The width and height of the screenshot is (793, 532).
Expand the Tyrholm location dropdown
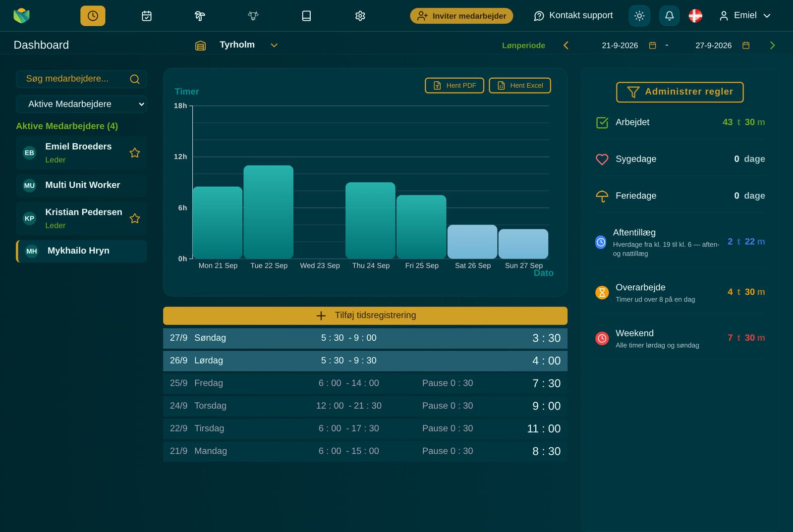pyautogui.click(x=274, y=45)
